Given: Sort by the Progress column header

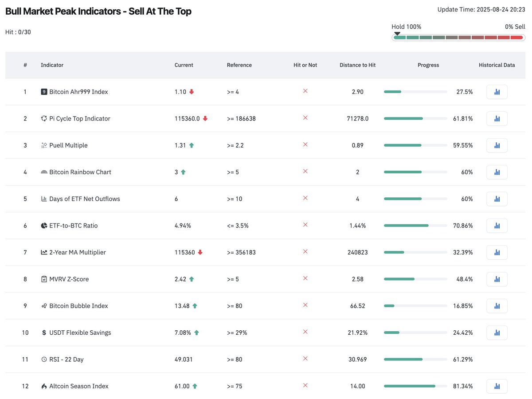Looking at the screenshot, I should tap(428, 65).
